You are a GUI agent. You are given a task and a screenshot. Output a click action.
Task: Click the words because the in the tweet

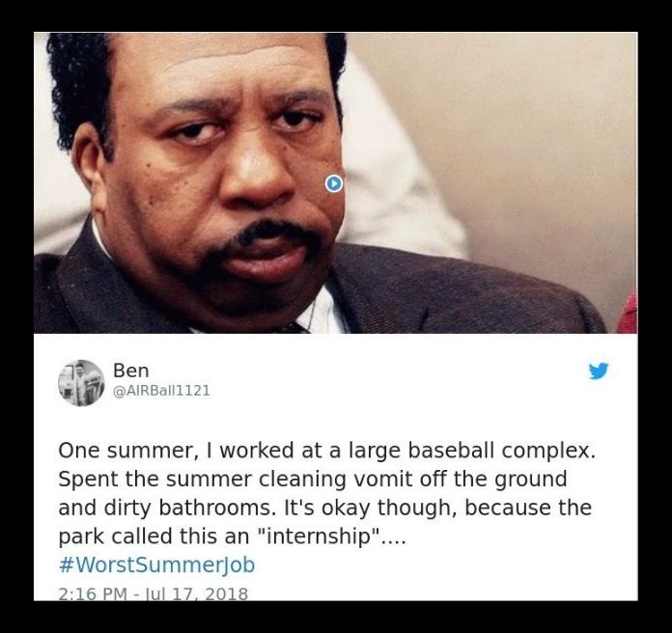pyautogui.click(x=528, y=508)
